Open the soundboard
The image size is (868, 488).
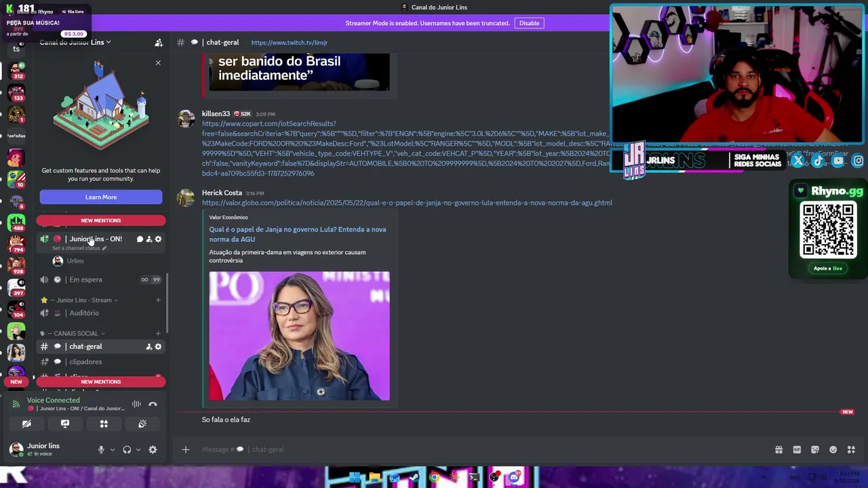(x=142, y=424)
